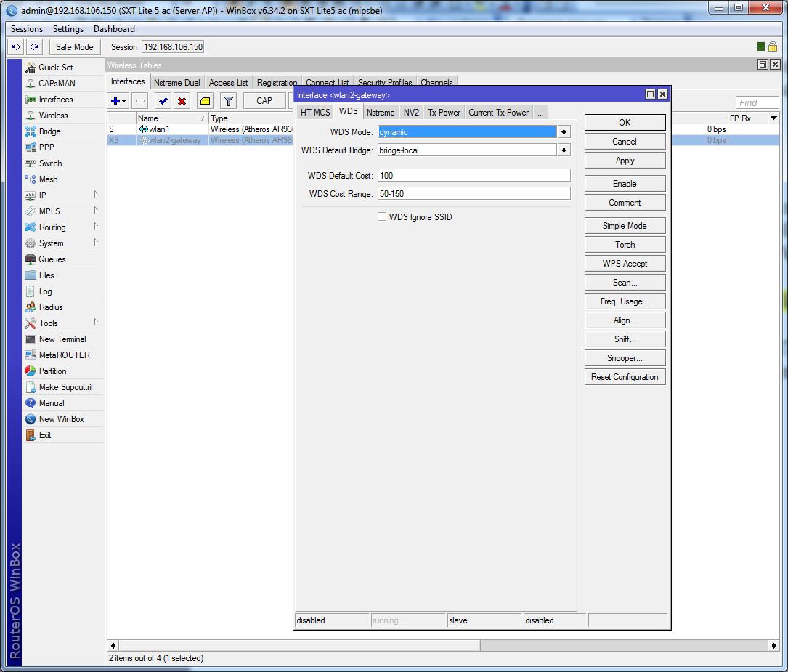
Task: Expand the WDS Default Bridge dropdown
Action: 564,150
